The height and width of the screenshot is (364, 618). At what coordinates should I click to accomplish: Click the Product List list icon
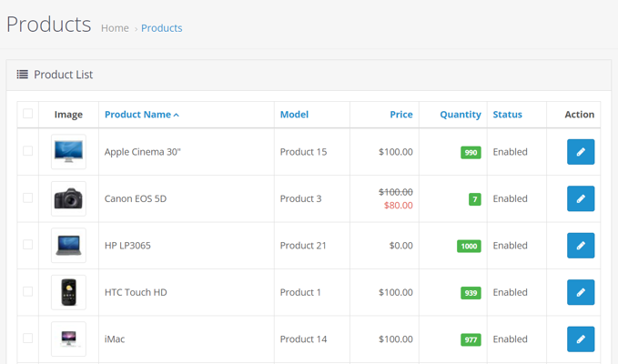point(23,74)
